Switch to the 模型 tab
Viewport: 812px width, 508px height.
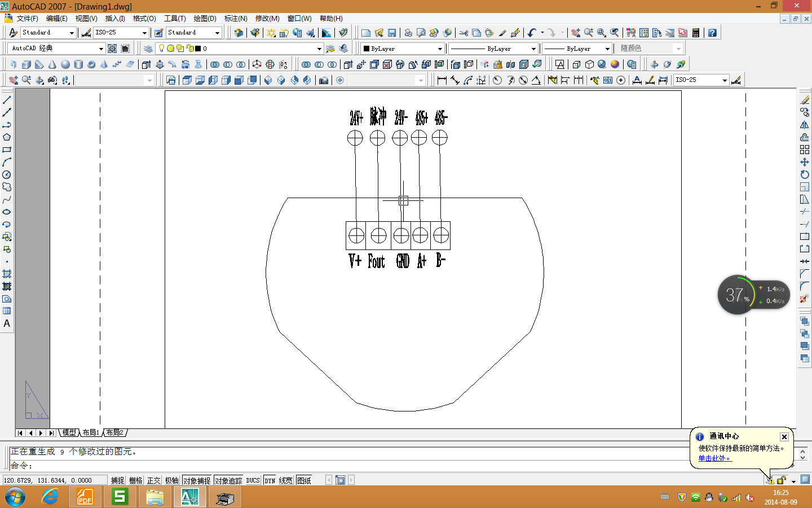coord(69,433)
